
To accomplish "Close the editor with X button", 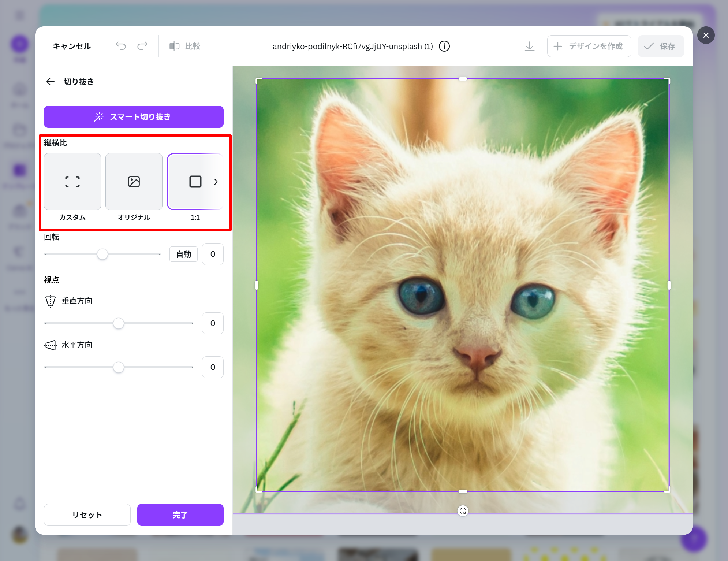I will tap(706, 35).
